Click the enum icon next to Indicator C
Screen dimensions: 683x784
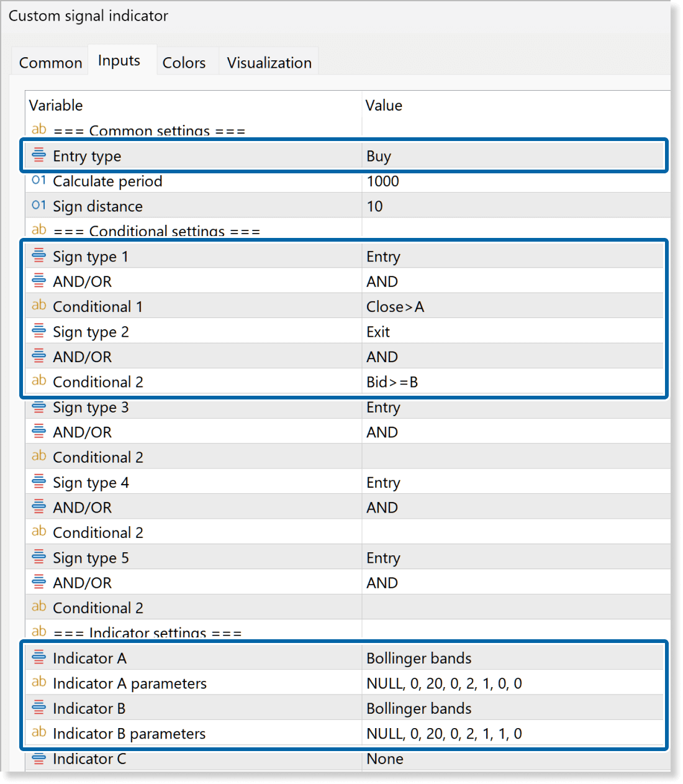point(38,759)
